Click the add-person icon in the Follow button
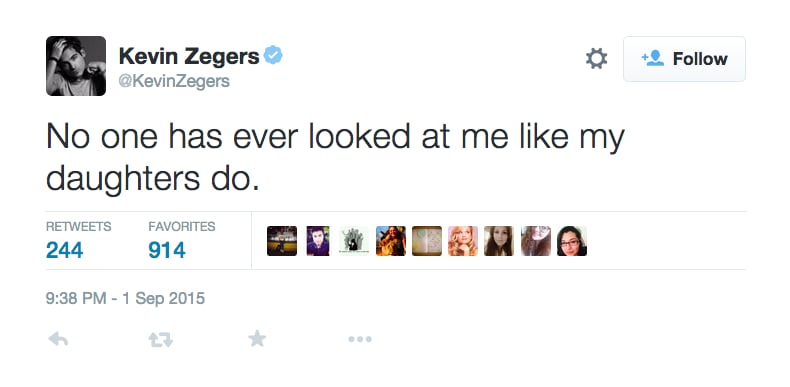790x387 pixels. coord(652,59)
